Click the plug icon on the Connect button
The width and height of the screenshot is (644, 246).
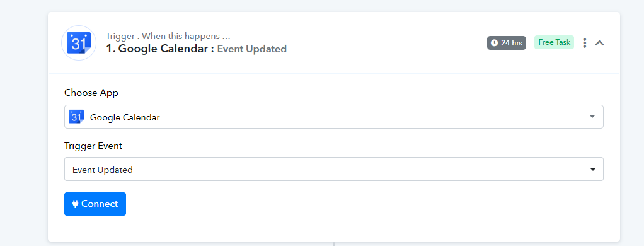pos(75,204)
